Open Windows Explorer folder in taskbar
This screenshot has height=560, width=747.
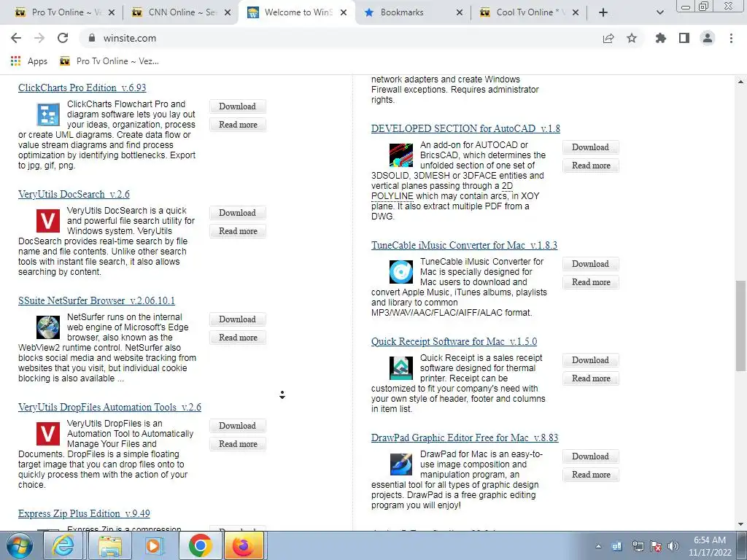click(x=110, y=545)
